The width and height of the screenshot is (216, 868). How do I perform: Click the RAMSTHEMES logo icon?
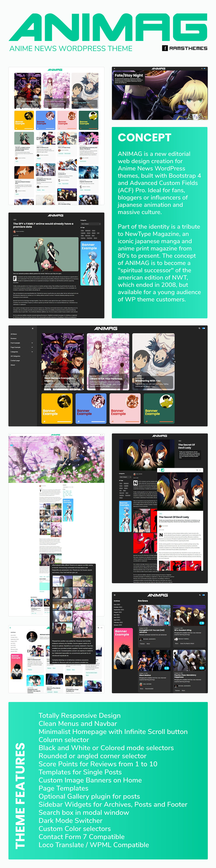click(165, 48)
